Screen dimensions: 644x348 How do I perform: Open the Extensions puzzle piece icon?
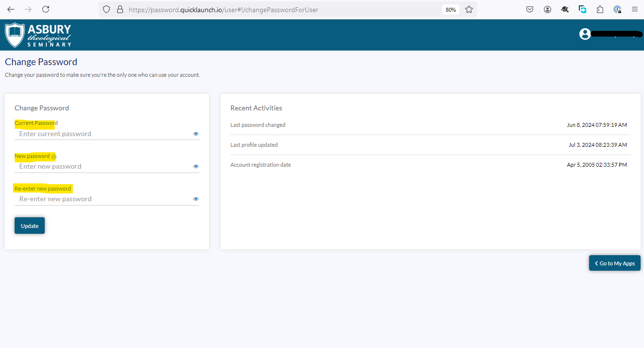[x=600, y=9]
